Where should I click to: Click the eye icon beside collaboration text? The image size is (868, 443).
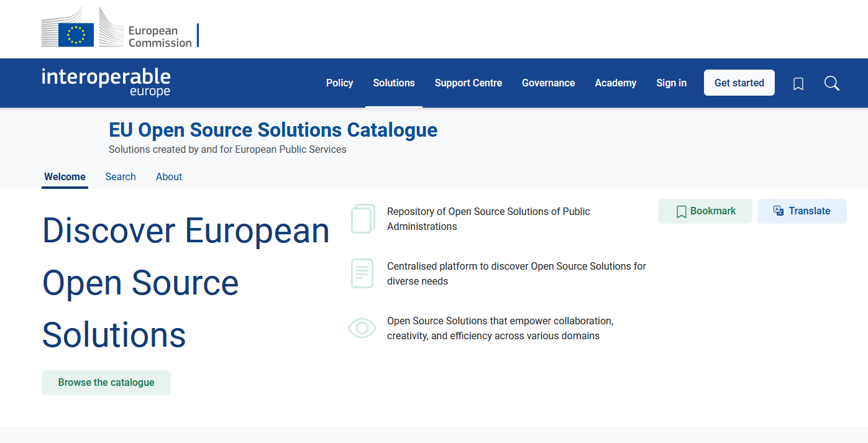[x=362, y=328]
